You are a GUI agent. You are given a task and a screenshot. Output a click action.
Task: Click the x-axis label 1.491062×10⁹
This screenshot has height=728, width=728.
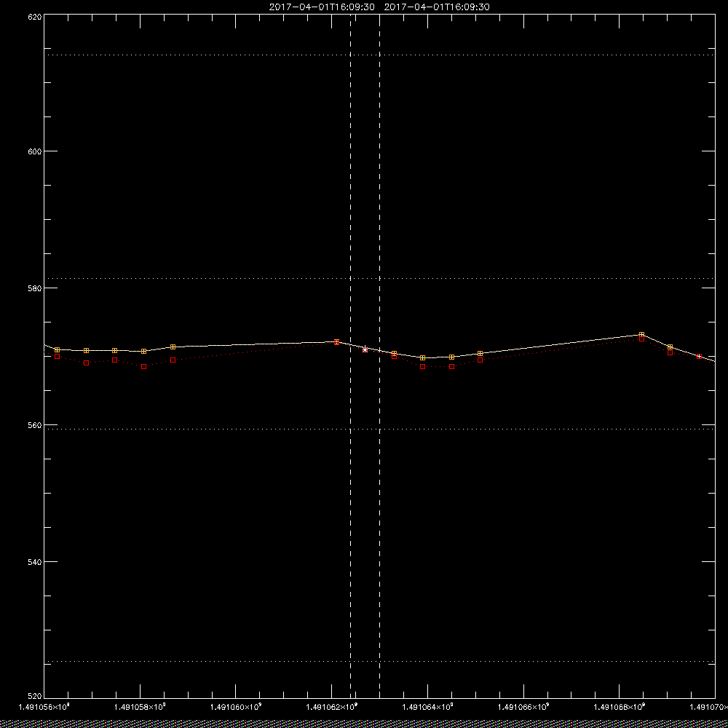pyautogui.click(x=331, y=707)
